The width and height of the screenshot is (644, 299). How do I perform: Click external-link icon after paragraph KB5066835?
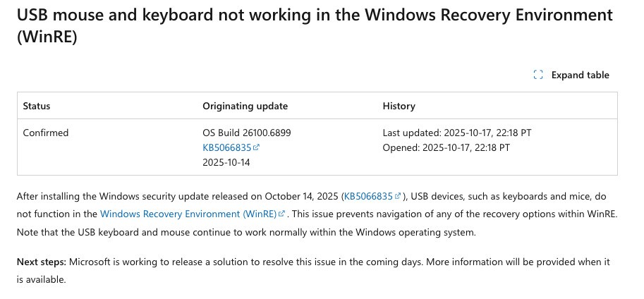click(x=399, y=196)
